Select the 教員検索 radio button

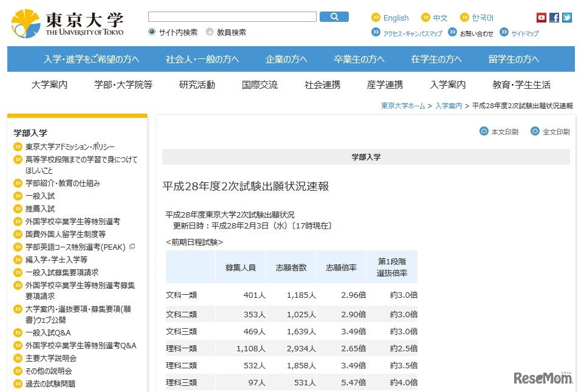[x=210, y=32]
